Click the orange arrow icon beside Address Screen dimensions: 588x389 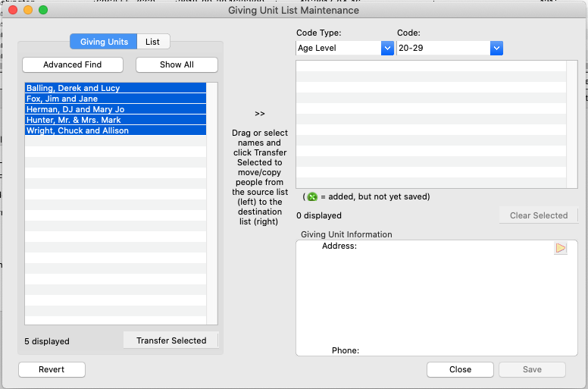(x=560, y=248)
